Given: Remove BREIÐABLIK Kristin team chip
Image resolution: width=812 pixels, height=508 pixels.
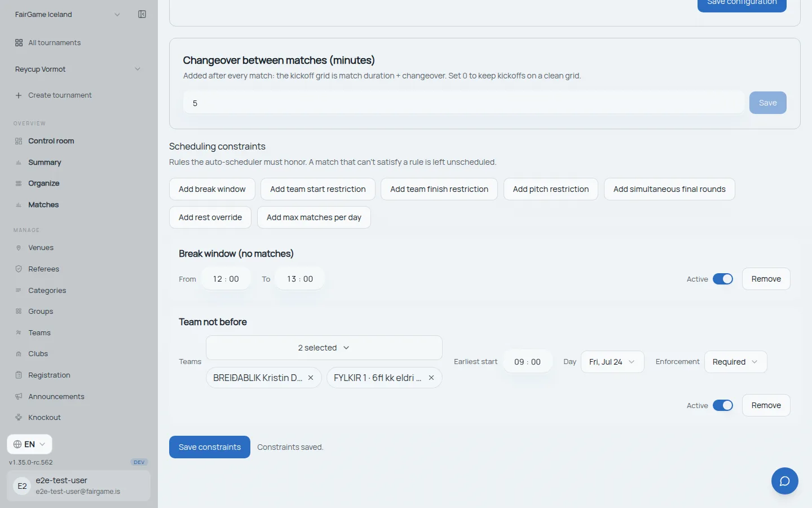Looking at the screenshot, I should (311, 378).
